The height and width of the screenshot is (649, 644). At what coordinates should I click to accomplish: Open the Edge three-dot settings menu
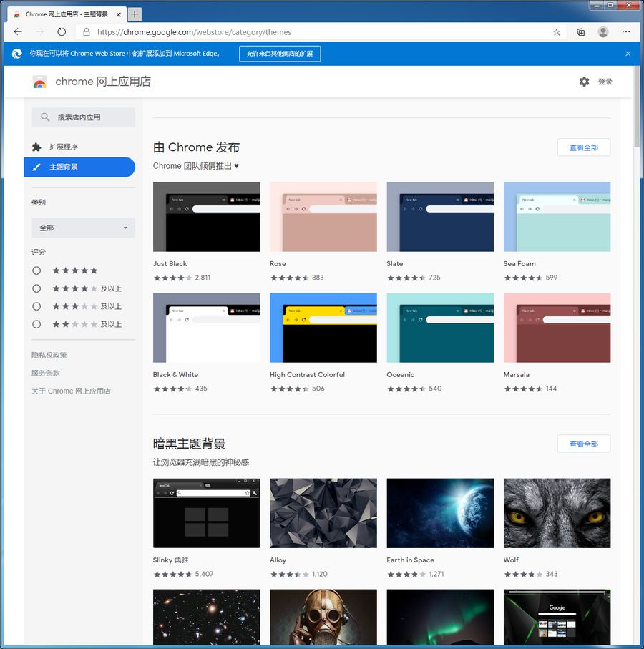coord(626,32)
